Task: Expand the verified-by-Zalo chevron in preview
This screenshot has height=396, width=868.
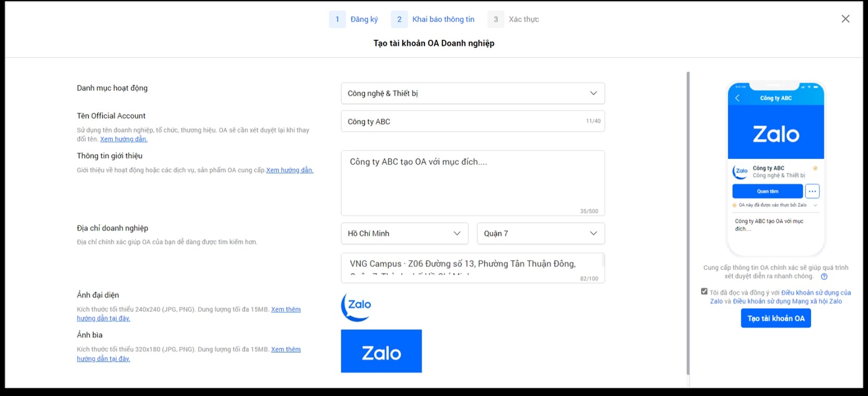Action: (815, 205)
